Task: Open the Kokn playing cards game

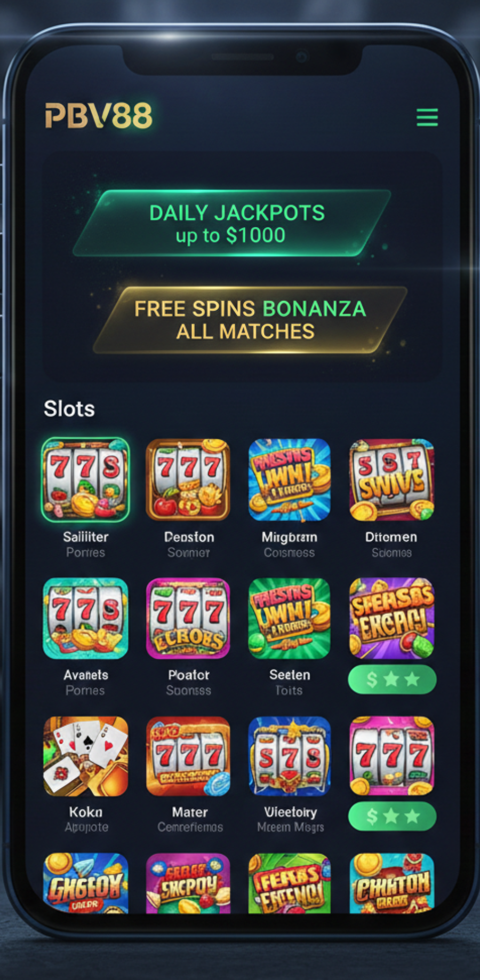Action: point(85,756)
